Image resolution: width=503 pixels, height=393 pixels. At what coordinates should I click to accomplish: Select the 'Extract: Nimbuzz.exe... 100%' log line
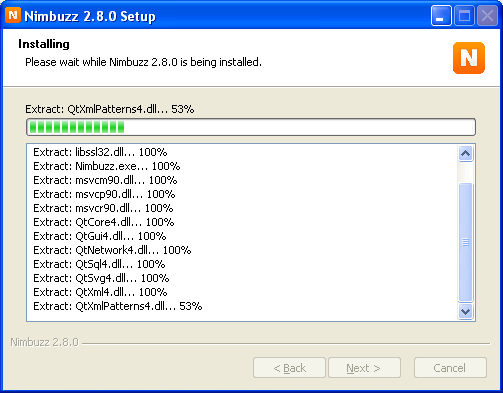point(107,166)
